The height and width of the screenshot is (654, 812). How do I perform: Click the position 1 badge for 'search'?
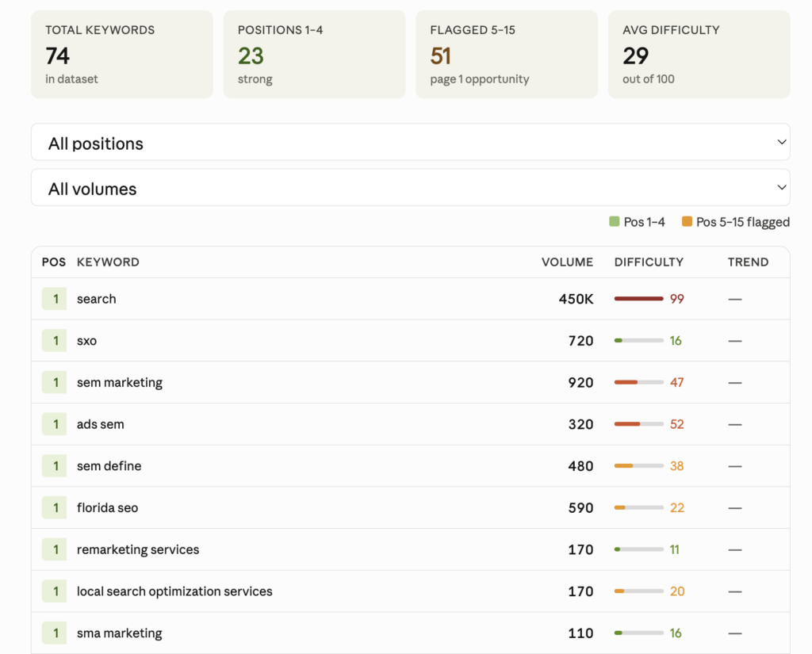(x=55, y=299)
